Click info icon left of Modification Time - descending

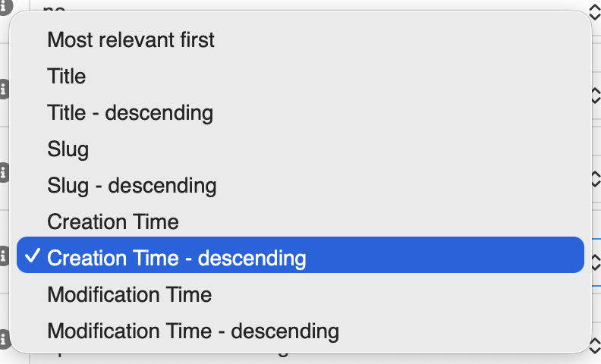click(x=4, y=337)
